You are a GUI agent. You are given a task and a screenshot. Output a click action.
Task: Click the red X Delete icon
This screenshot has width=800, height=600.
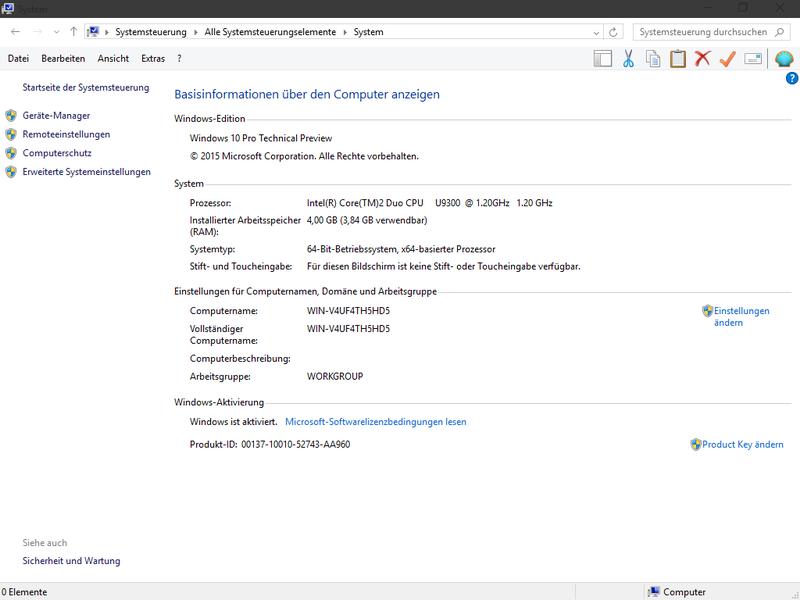703,58
